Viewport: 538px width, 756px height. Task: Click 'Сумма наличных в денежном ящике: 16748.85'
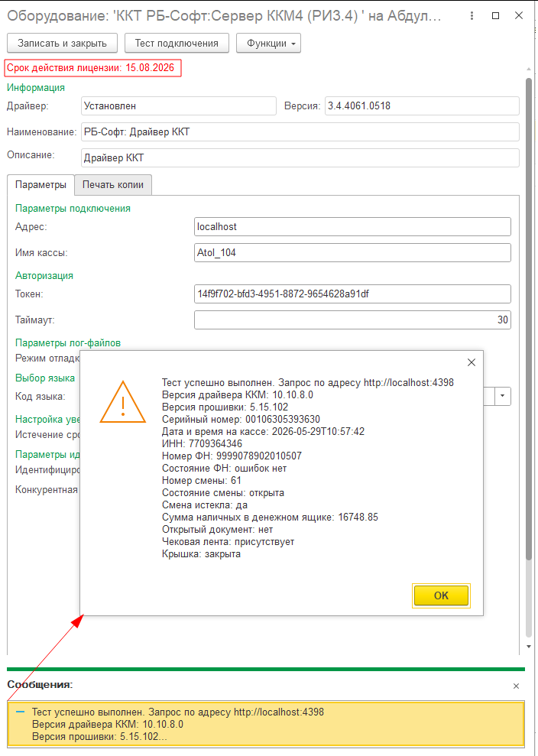pos(270,518)
